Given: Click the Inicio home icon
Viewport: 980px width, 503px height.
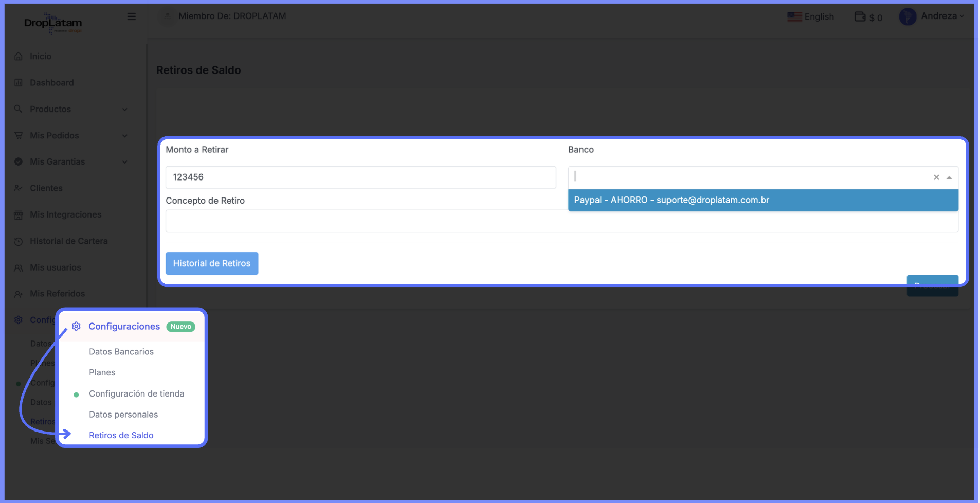Looking at the screenshot, I should coord(19,57).
